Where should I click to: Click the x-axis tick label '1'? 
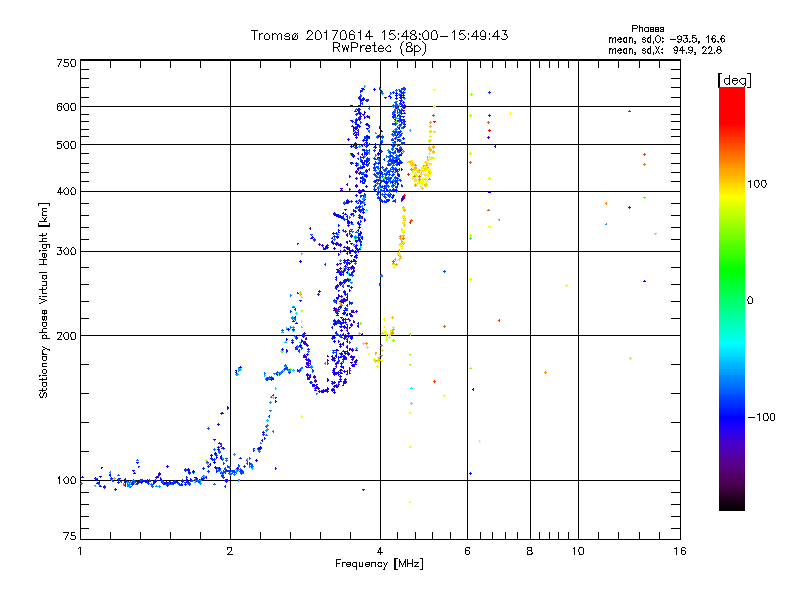click(x=80, y=551)
